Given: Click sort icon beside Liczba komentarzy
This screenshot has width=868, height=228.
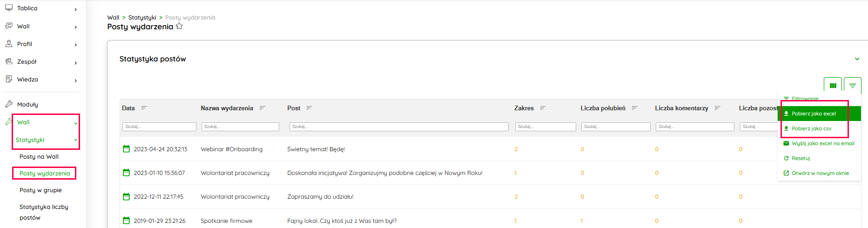Looking at the screenshot, I should [718, 108].
